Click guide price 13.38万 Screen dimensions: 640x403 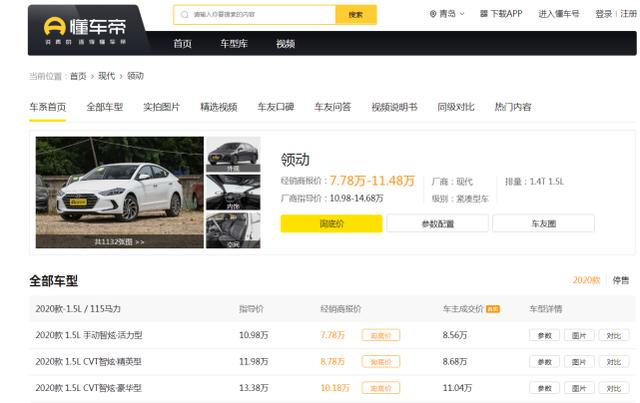(x=253, y=388)
